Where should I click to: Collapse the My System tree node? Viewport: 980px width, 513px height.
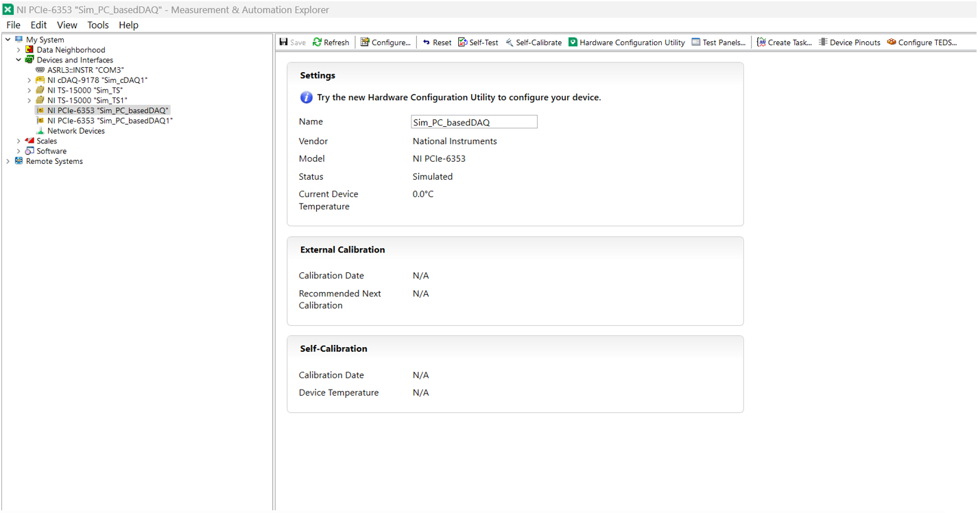click(8, 40)
